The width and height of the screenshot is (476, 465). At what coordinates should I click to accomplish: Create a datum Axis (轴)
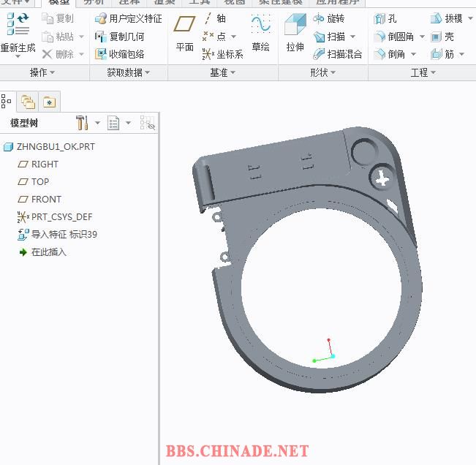tap(214, 18)
